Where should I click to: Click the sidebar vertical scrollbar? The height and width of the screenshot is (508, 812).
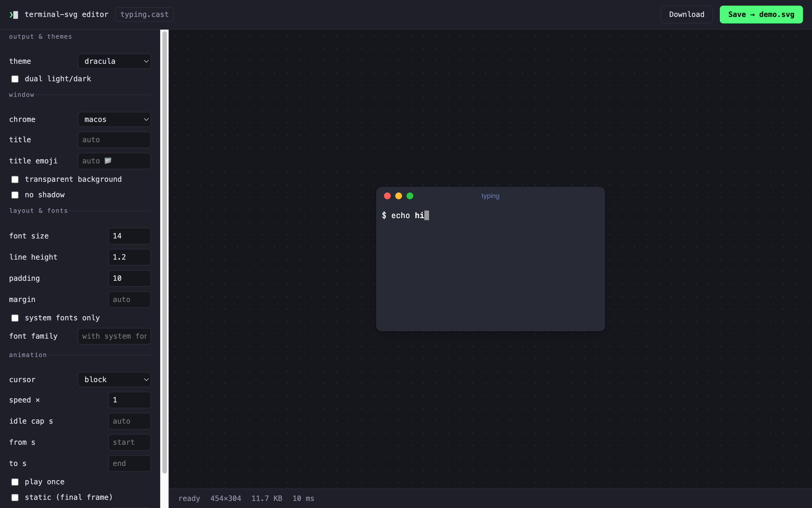pos(164,252)
